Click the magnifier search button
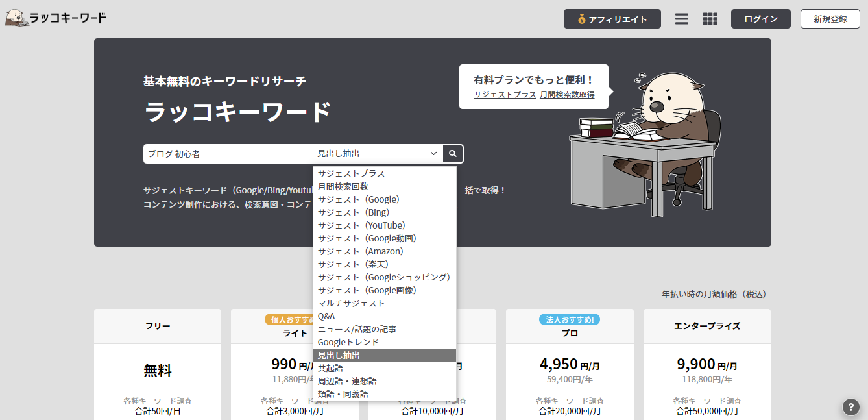This screenshot has width=868, height=420. (453, 154)
